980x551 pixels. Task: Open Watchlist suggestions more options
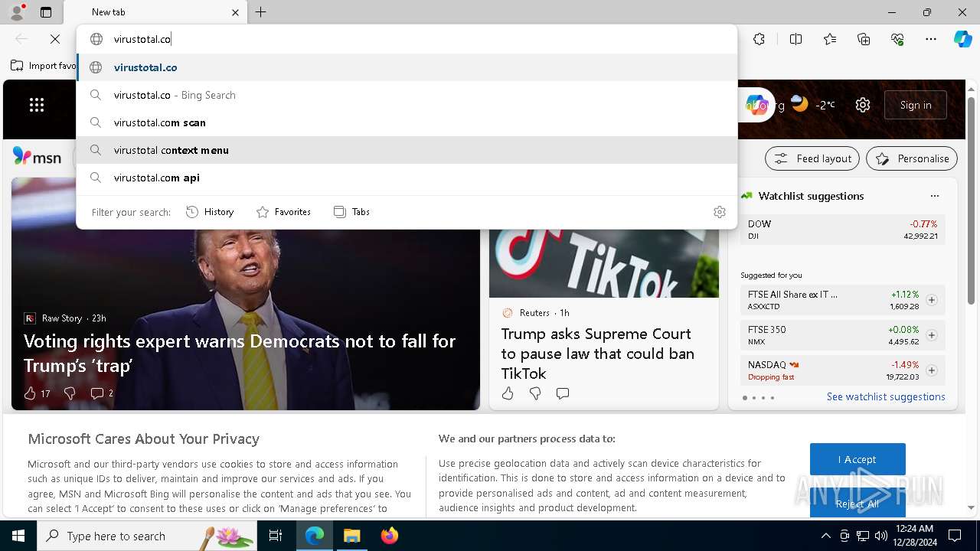pos(934,196)
